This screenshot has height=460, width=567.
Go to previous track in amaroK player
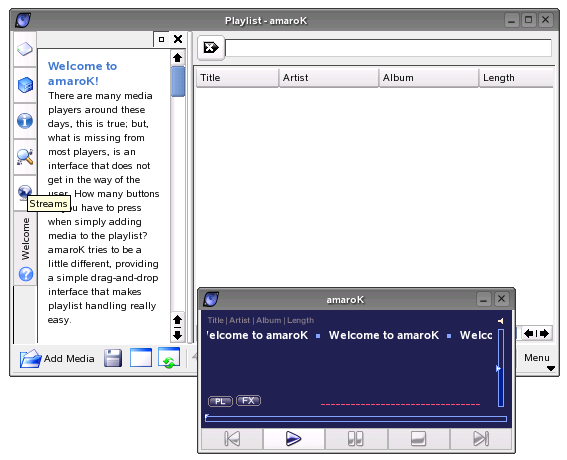point(232,439)
